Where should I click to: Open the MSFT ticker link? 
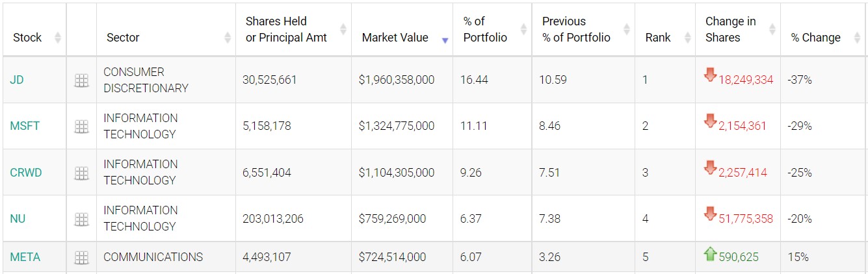tap(25, 127)
